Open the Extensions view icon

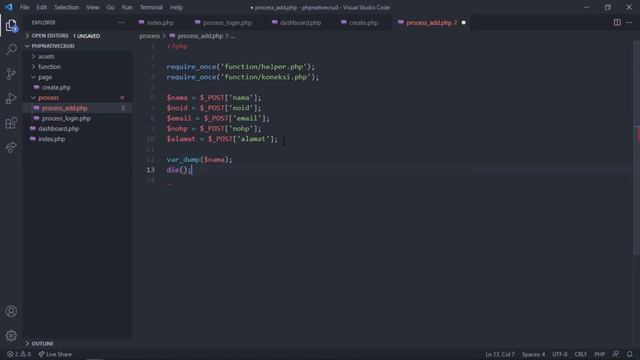click(11, 123)
